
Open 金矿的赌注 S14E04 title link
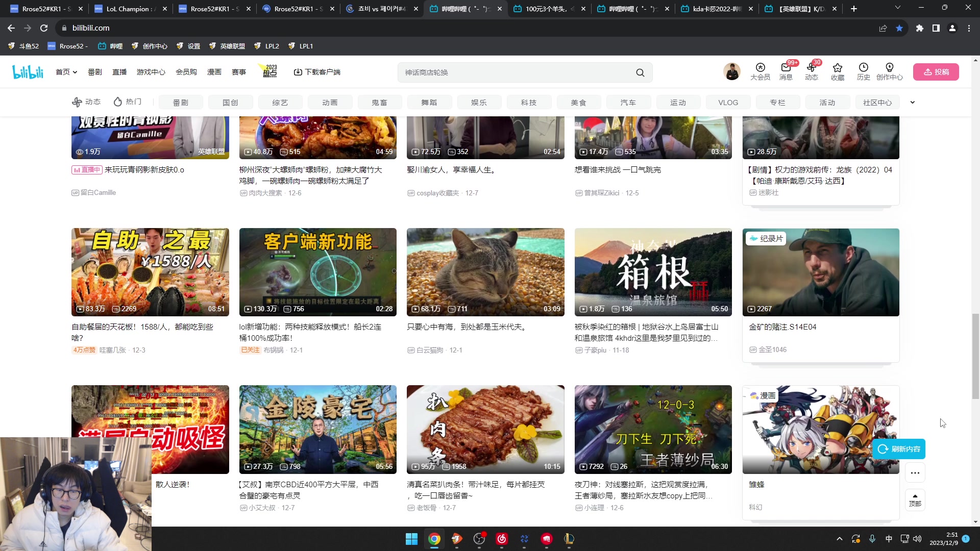click(782, 327)
